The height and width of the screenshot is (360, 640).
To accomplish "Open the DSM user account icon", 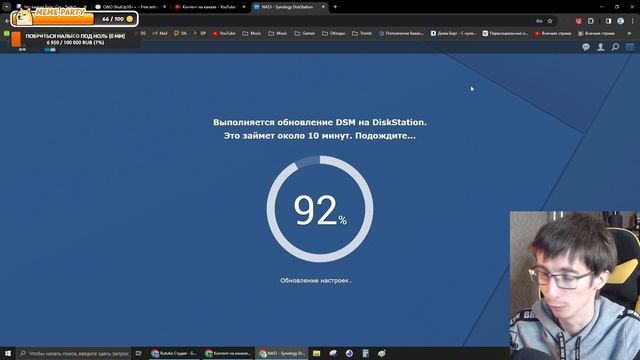I will point(600,47).
